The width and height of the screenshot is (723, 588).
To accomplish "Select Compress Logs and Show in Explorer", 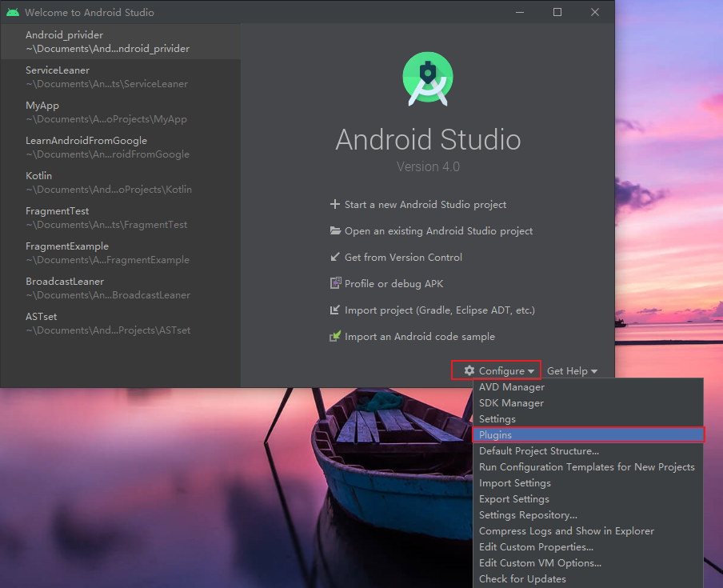I will coord(589,531).
